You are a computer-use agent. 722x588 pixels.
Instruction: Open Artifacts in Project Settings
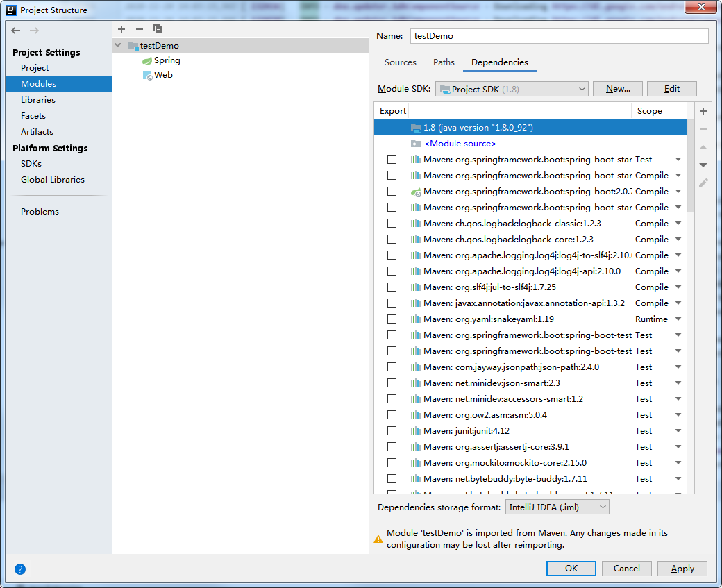[x=37, y=132]
